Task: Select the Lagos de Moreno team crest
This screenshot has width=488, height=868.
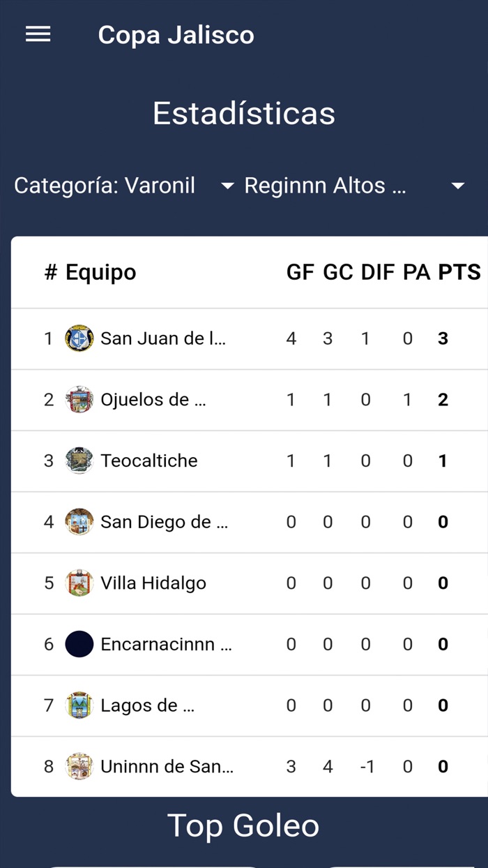Action: pos(79,705)
